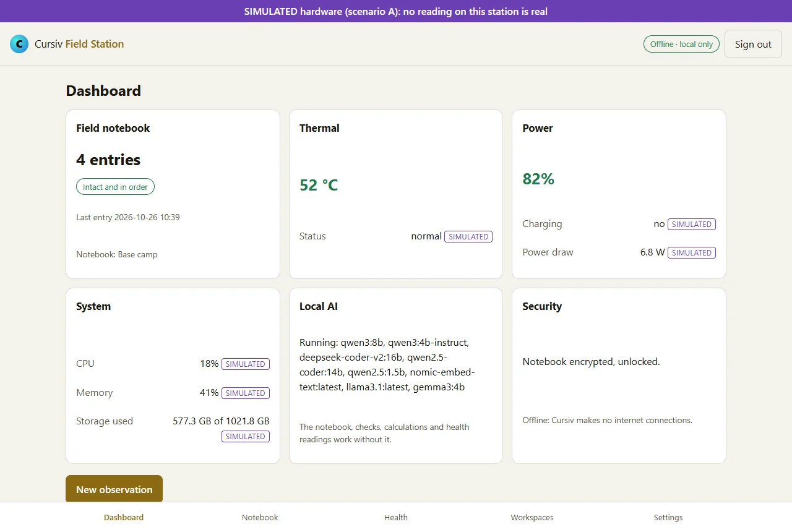Click the Security card title
Viewport: 792px width, 532px height.
click(542, 306)
